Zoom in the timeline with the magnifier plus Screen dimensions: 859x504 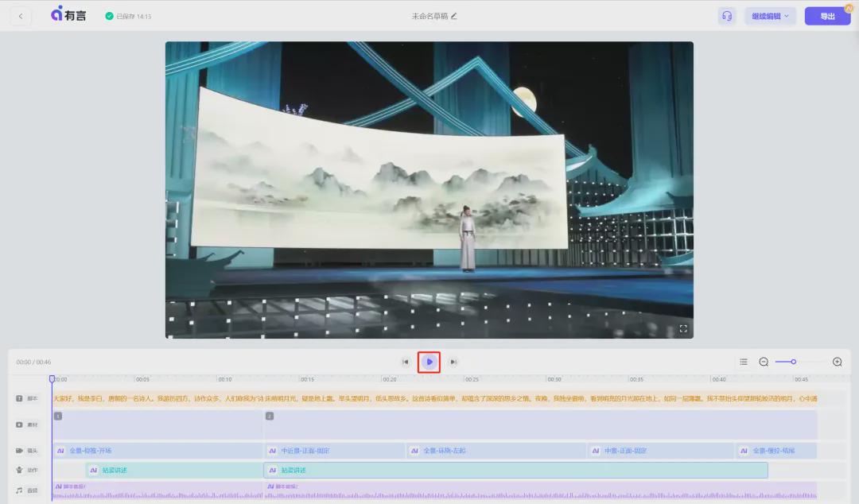click(837, 362)
